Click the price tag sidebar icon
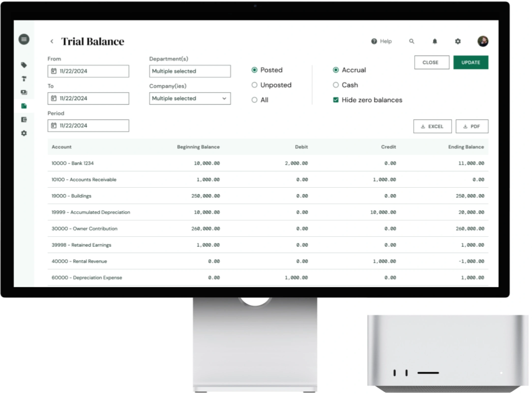 pos(24,65)
